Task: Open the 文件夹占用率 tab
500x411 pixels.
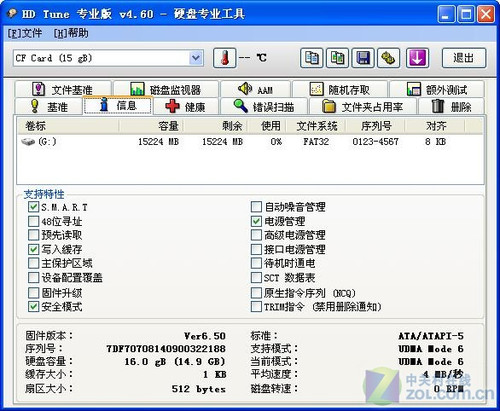Action: click(x=363, y=106)
